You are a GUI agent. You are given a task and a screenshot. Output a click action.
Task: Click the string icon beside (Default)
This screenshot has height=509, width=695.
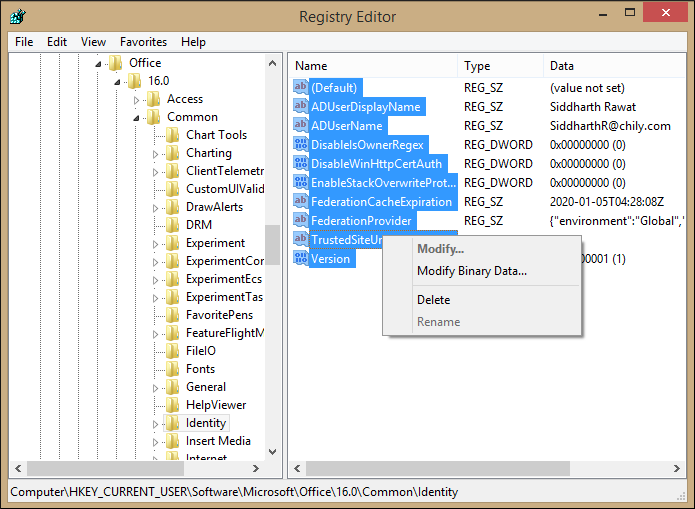[x=301, y=87]
